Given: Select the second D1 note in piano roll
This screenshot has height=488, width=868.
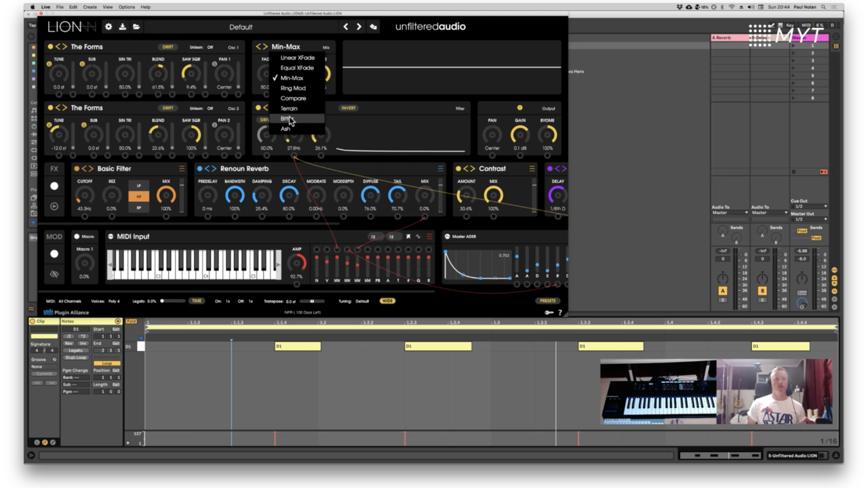Looking at the screenshot, I should 437,346.
